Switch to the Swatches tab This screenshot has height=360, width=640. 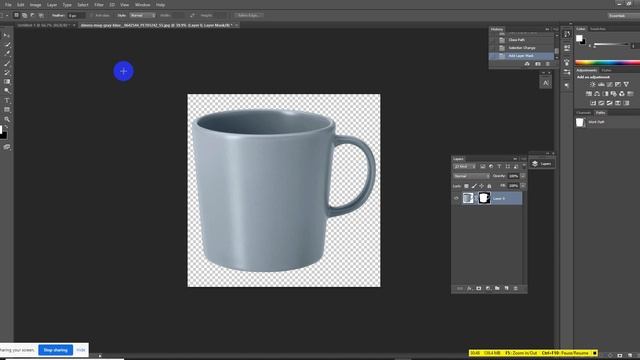click(598, 29)
